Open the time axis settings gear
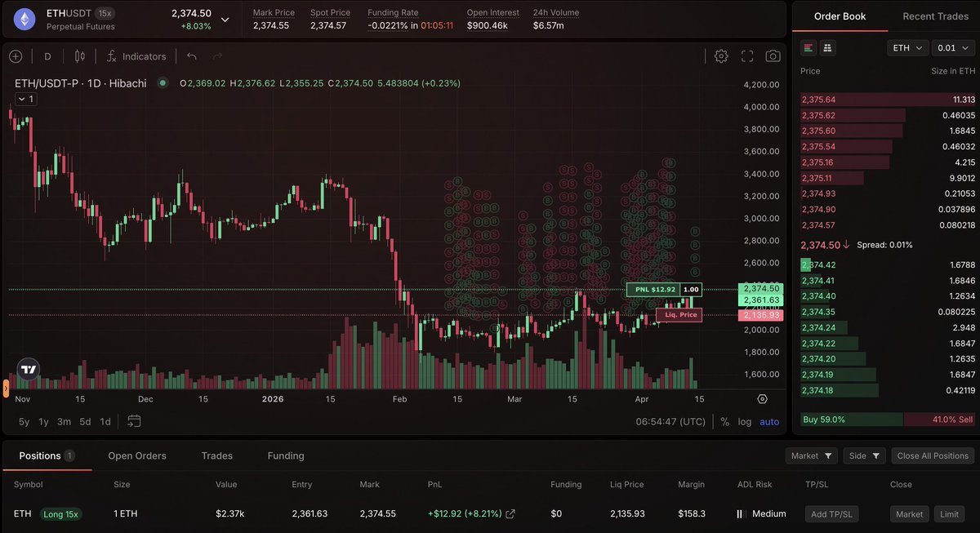The height and width of the screenshot is (533, 980). (x=762, y=399)
